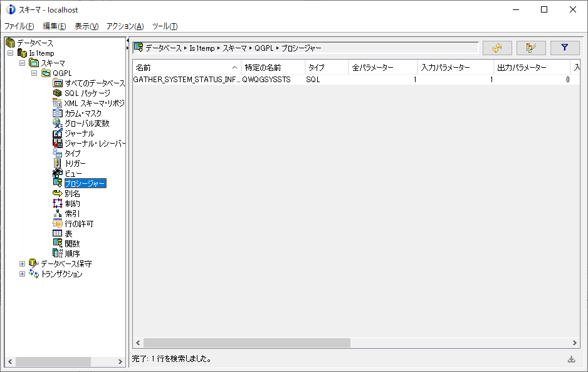This screenshot has width=588, height=372.
Task: Click the table scrollbar right arrow
Action: (x=574, y=343)
